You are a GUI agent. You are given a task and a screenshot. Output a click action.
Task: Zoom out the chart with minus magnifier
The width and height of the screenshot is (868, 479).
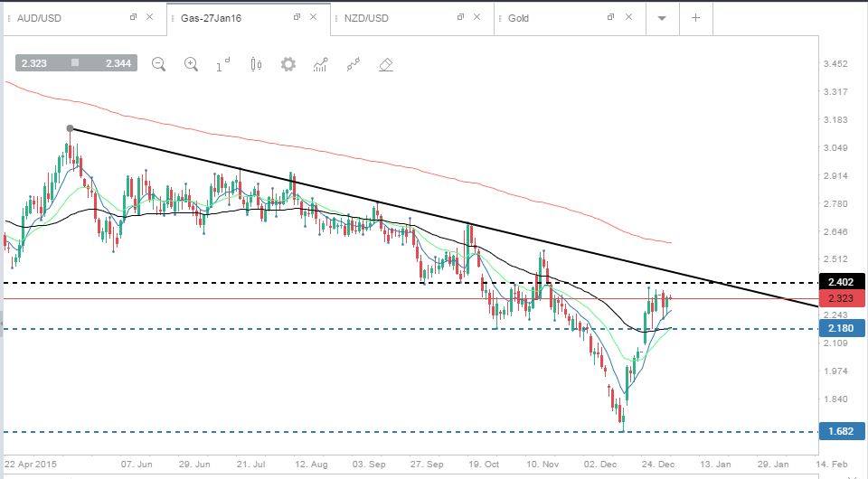click(x=158, y=64)
